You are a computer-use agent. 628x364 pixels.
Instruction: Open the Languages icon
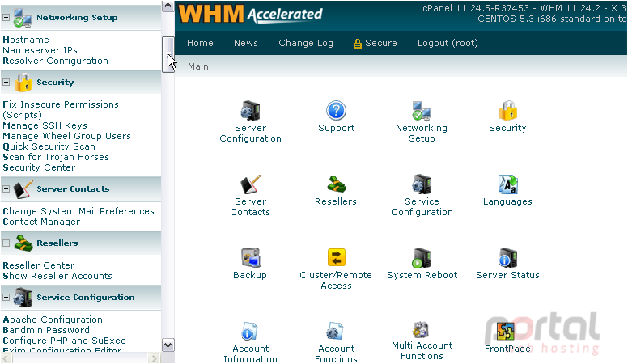pos(508,184)
